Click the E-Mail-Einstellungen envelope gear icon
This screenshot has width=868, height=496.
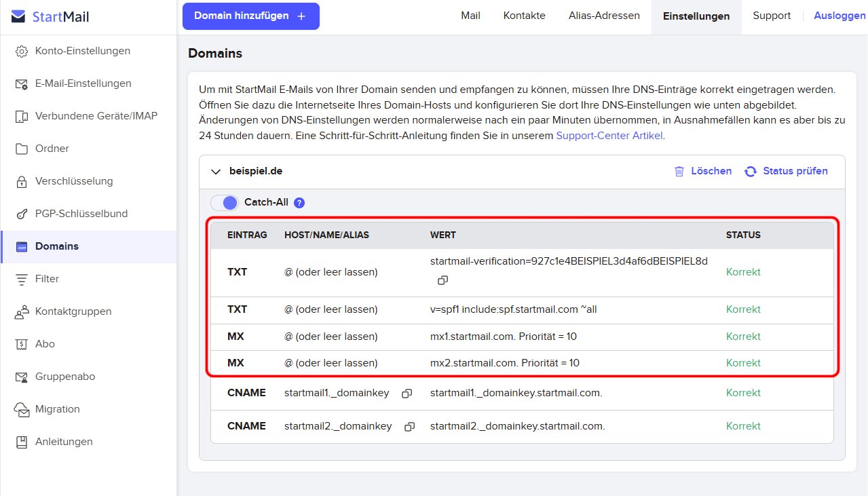tap(22, 83)
